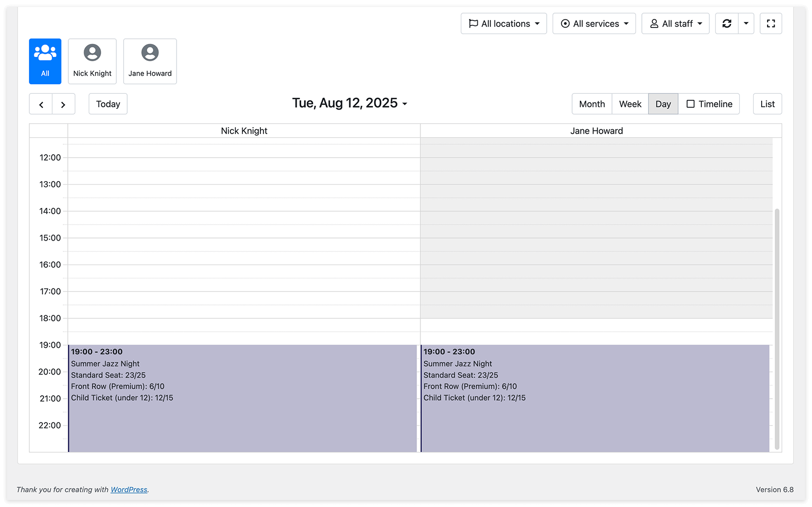Image resolution: width=812 pixels, height=507 pixels.
Task: Open the All services dropdown
Action: 594,23
